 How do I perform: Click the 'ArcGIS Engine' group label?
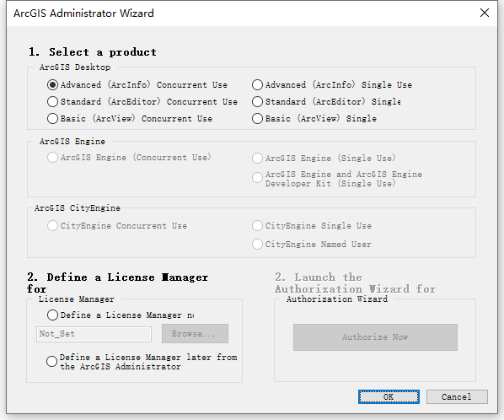pyautogui.click(x=72, y=141)
